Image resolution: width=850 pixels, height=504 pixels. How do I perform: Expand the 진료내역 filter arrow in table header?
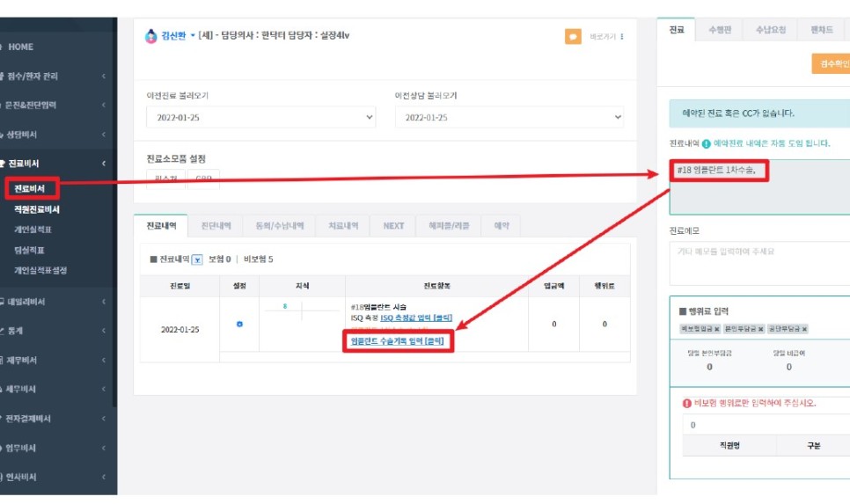[197, 259]
